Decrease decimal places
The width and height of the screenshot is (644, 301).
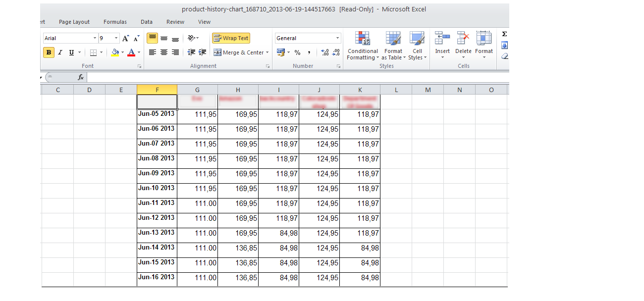pyautogui.click(x=336, y=52)
